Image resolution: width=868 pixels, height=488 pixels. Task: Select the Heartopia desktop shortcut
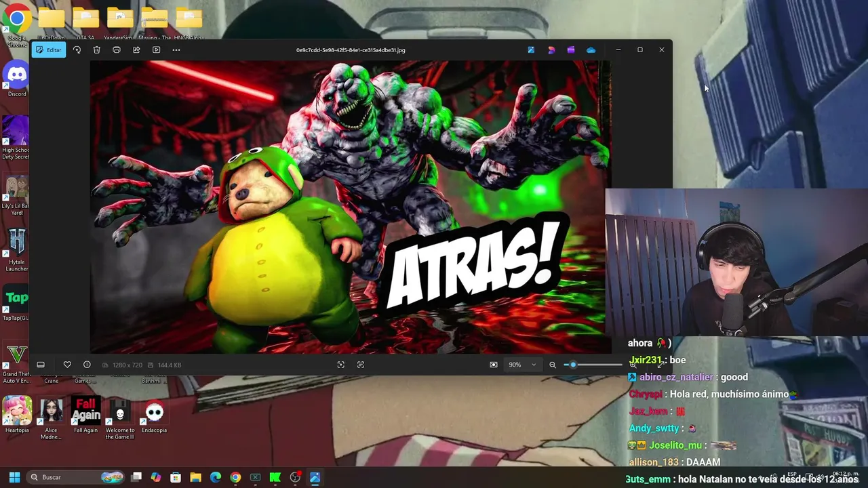click(x=17, y=414)
